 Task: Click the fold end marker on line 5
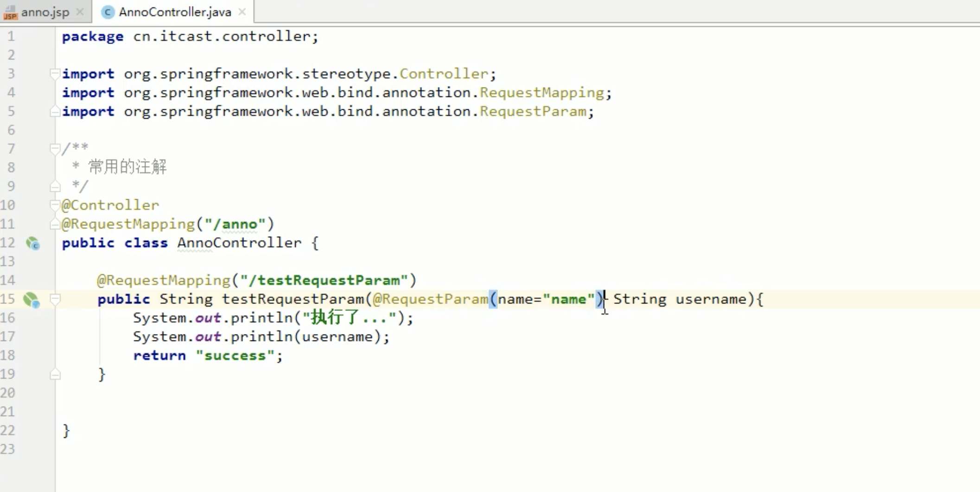pyautogui.click(x=55, y=111)
